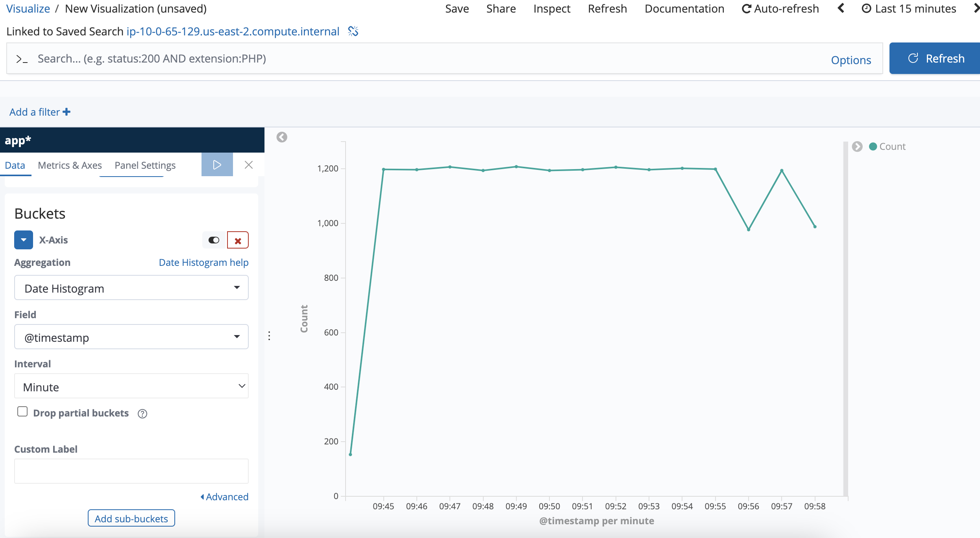
Task: Click the Apply changes play icon
Action: (217, 165)
